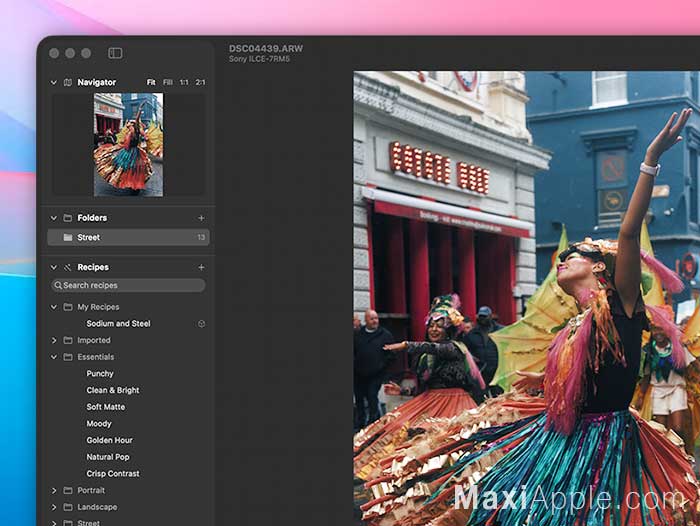The image size is (700, 526).
Task: Apply the Clean & Bright recipe
Action: 113,390
